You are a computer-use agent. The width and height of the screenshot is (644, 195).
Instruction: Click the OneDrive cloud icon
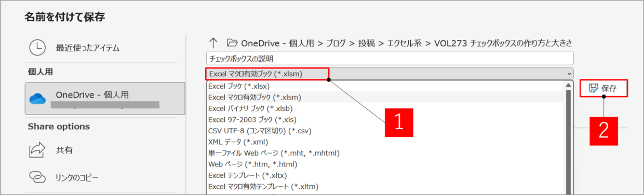(38, 98)
